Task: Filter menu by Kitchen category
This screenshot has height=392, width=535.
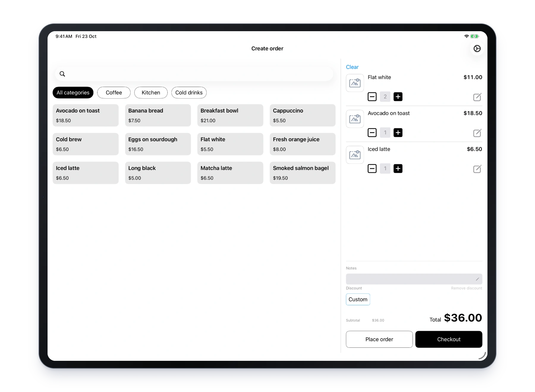Action: pyautogui.click(x=151, y=93)
